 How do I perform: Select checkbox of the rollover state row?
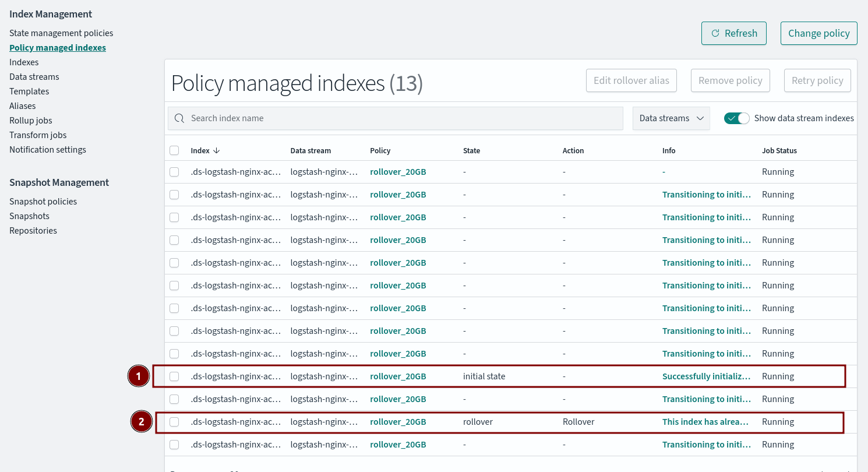174,422
